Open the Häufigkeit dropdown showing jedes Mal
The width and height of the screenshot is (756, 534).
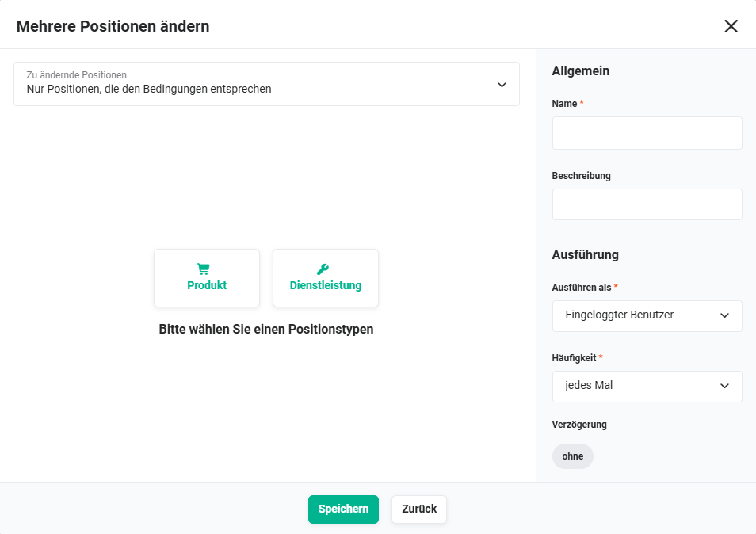click(x=647, y=387)
